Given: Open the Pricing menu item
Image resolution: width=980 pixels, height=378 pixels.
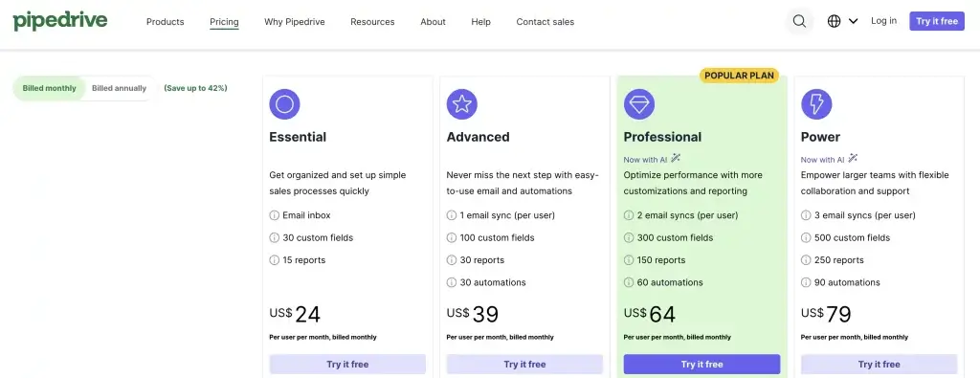Looking at the screenshot, I should coord(224,22).
